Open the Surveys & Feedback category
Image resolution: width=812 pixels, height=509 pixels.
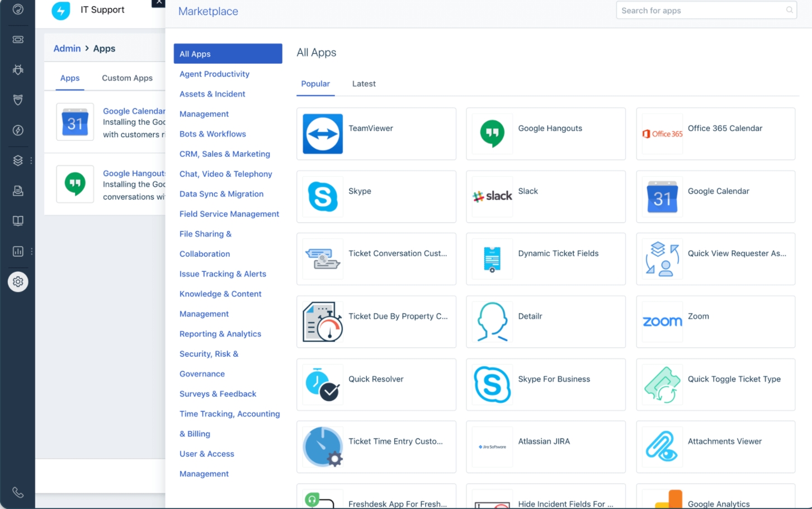218,394
